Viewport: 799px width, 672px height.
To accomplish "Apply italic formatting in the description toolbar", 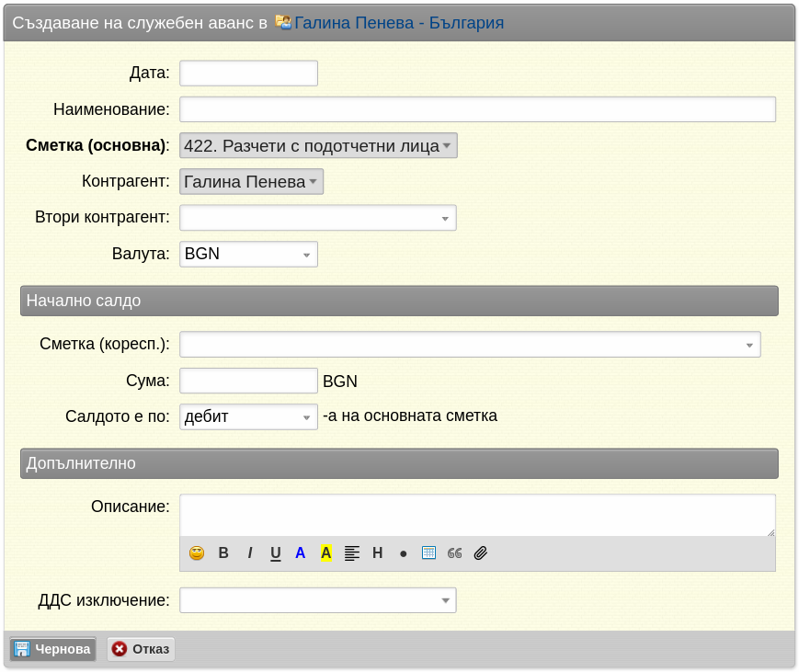I will click(x=250, y=552).
